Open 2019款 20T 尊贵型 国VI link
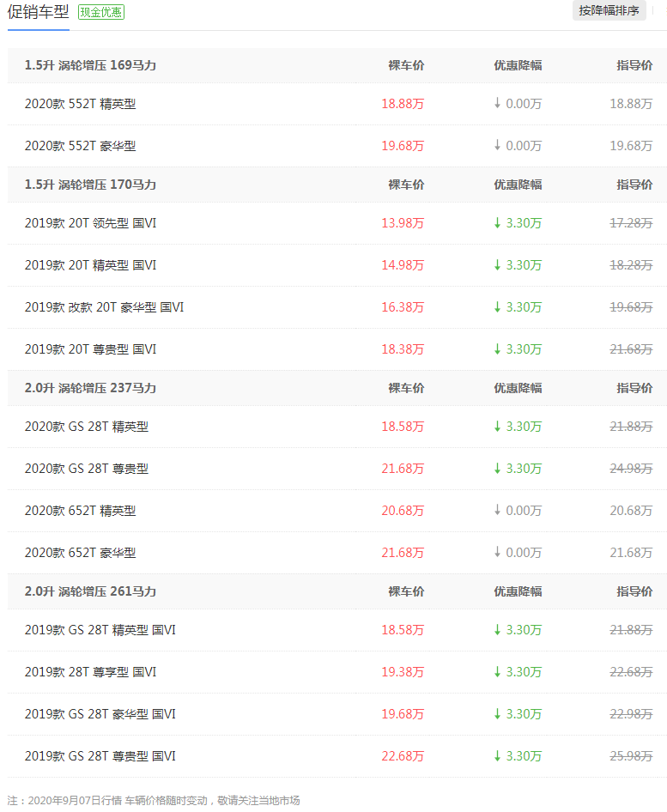Viewport: 667px width, 812px height. pos(91,349)
